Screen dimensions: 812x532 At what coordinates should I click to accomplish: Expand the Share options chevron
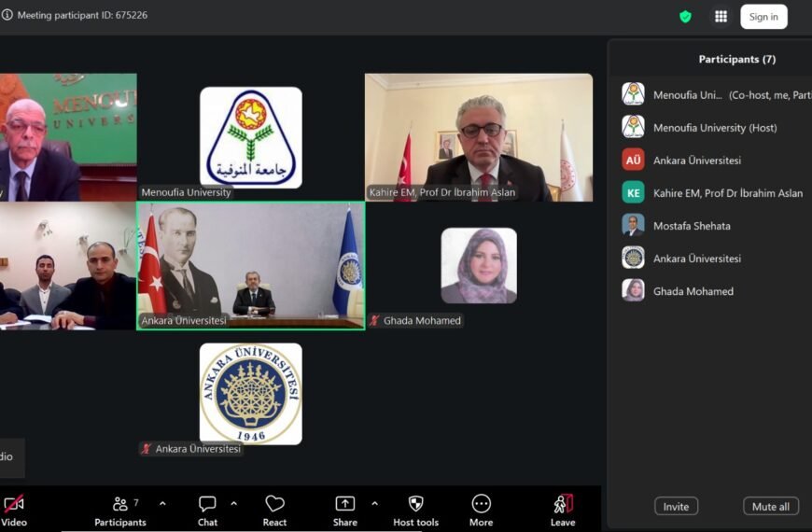374,503
